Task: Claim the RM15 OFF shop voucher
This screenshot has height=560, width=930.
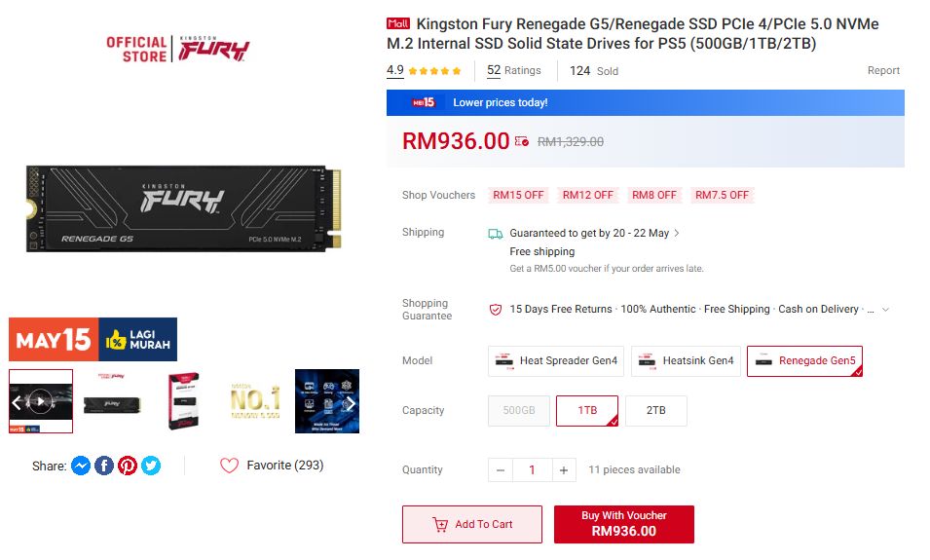Action: point(518,195)
